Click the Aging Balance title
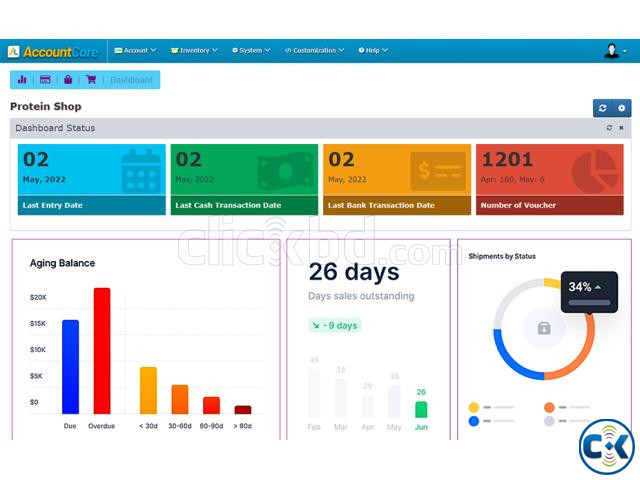Screen dimensions: 640x480 [62, 263]
